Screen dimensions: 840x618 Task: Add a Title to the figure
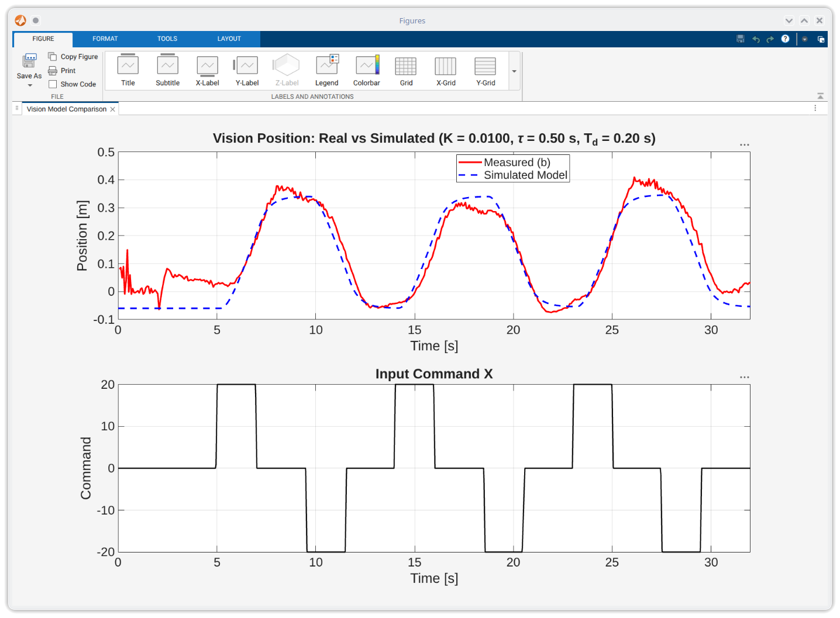coord(128,70)
